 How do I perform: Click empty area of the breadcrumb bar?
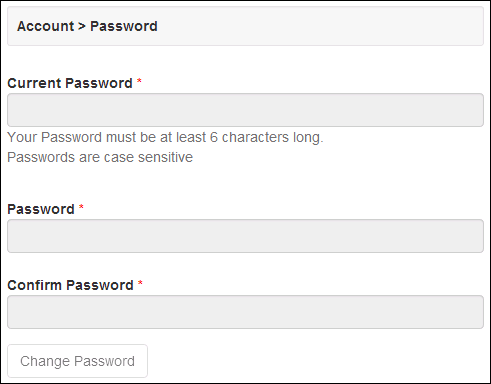pos(320,26)
